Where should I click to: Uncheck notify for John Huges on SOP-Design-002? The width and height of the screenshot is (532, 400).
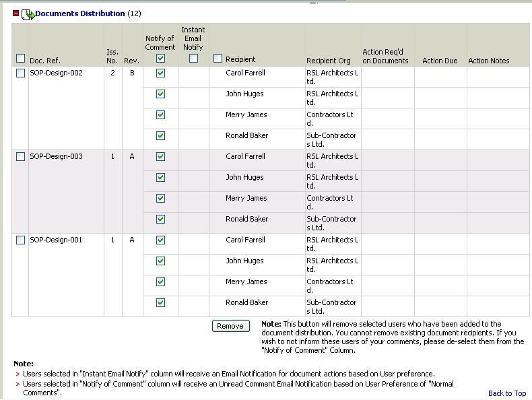click(x=161, y=94)
